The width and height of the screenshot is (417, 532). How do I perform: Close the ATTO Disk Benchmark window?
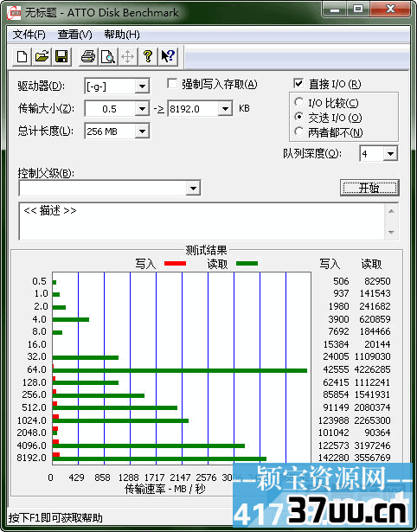pos(390,10)
